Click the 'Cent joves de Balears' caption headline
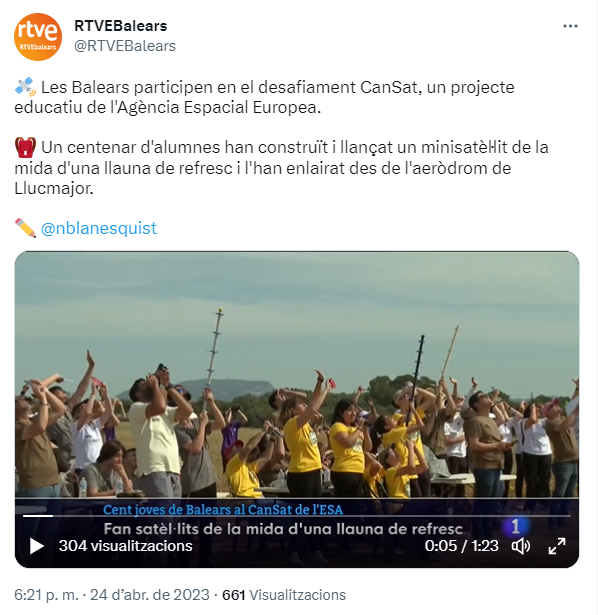The image size is (598, 615). pos(223,509)
